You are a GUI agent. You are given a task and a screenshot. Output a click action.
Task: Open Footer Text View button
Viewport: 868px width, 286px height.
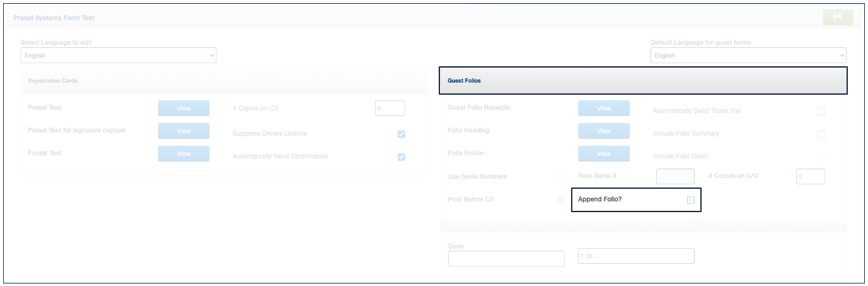[183, 154]
